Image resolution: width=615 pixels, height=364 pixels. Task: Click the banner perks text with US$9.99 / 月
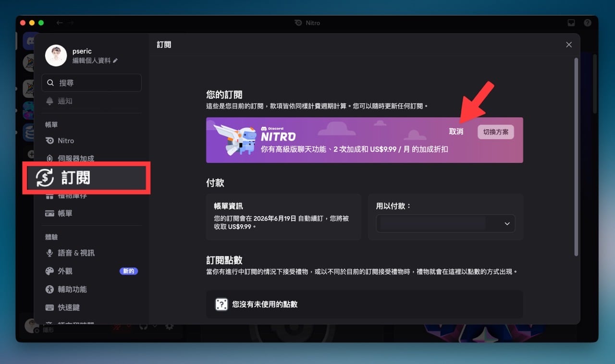pos(355,149)
